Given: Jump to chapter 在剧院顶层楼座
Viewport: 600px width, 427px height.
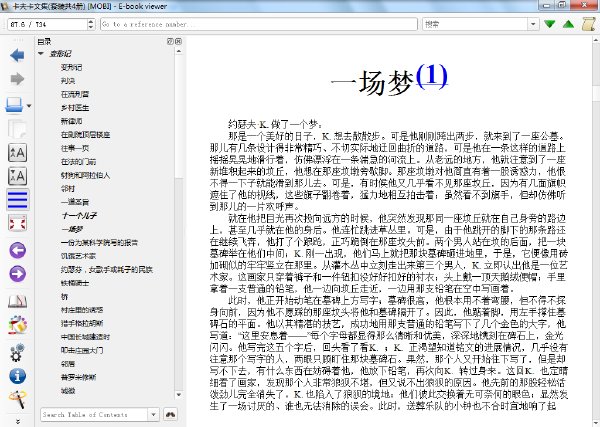Looking at the screenshot, I should click(x=85, y=135).
